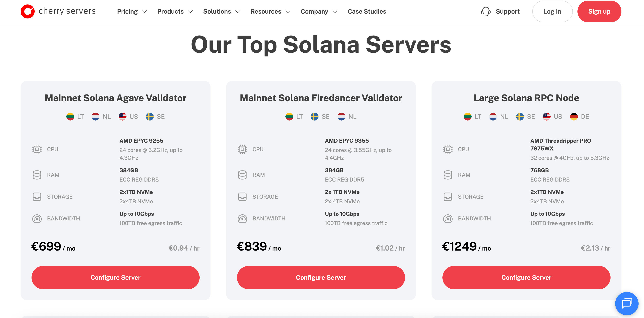
Task: Open the live chat widget
Action: point(626,303)
